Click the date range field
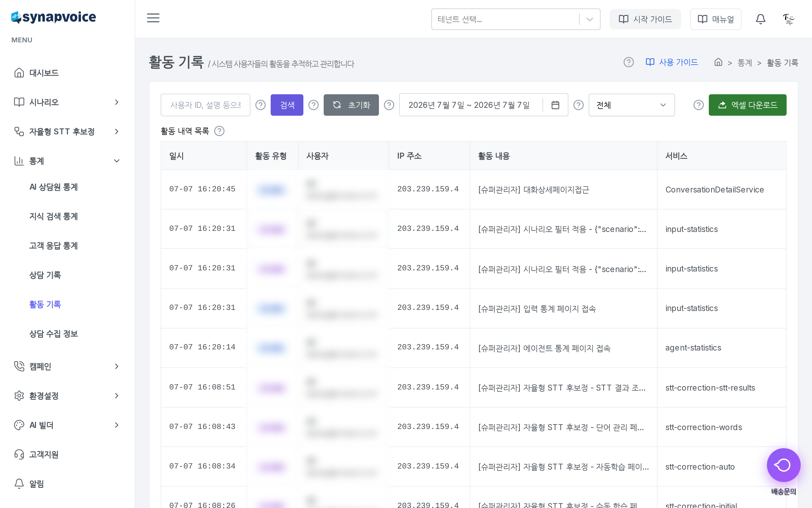 point(484,105)
